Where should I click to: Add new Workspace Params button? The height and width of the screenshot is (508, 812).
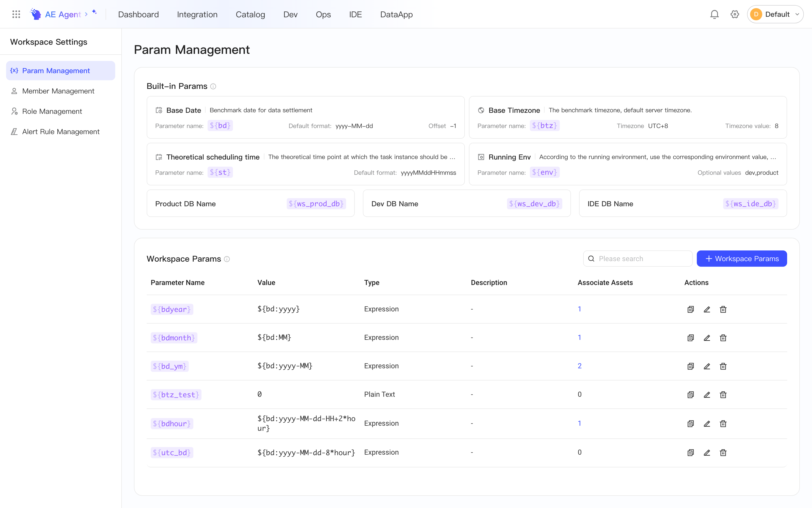(741, 258)
